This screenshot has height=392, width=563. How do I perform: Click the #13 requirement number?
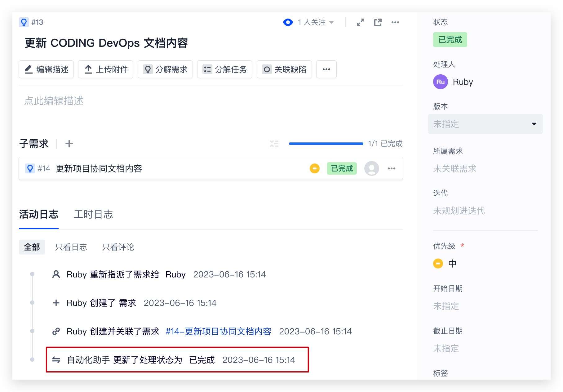(37, 22)
